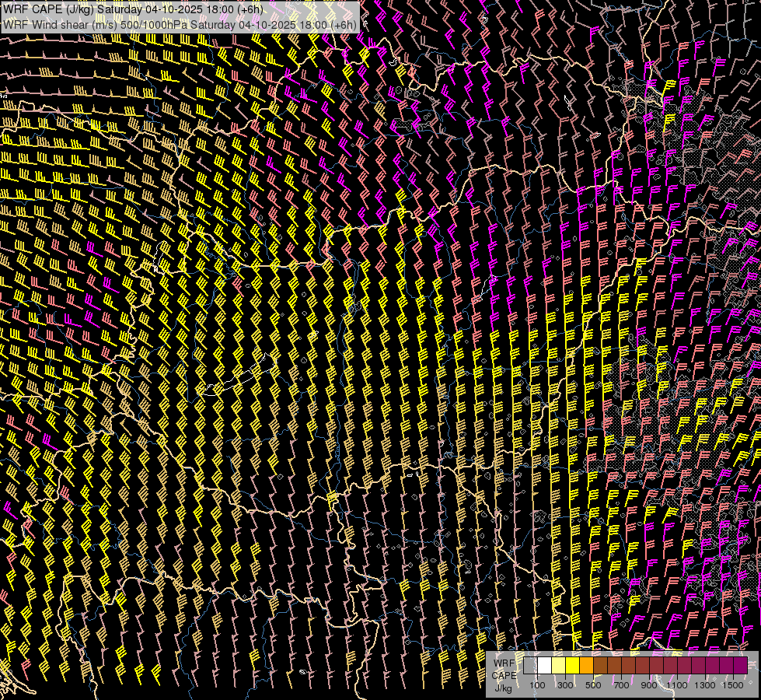Click the 'WRF' legend label

(504, 663)
